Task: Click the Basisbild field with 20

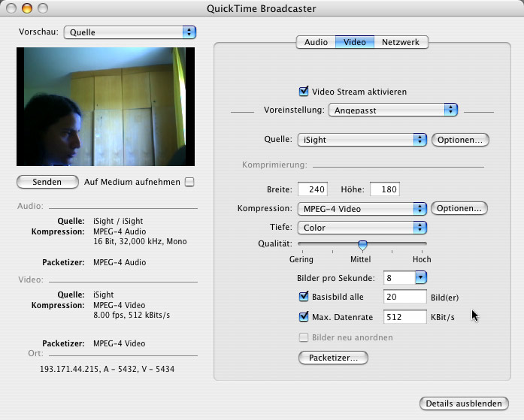Action: (x=404, y=297)
